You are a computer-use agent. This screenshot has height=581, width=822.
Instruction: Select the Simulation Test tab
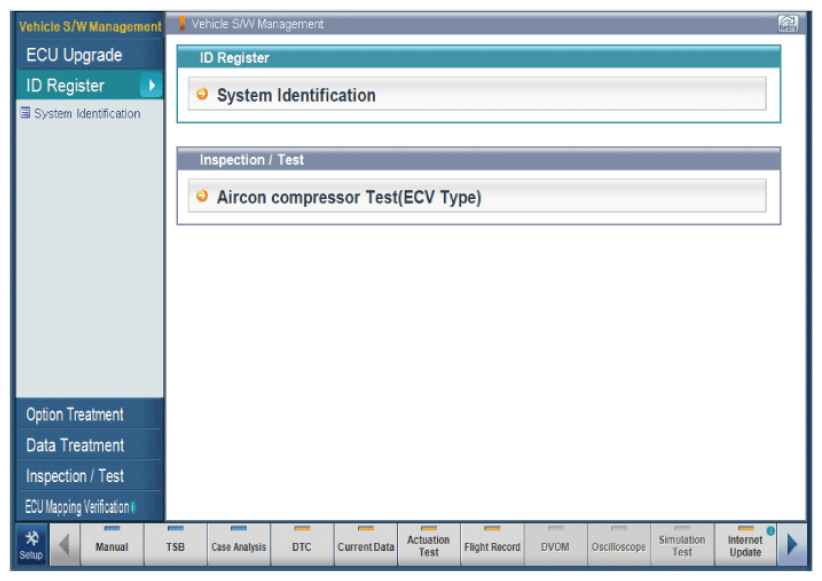point(682,545)
